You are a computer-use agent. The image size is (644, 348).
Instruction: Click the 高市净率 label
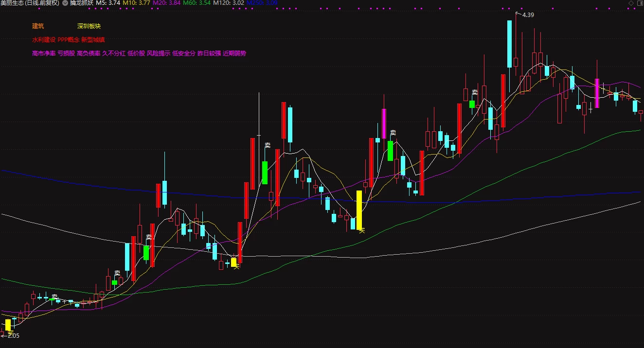(x=44, y=53)
